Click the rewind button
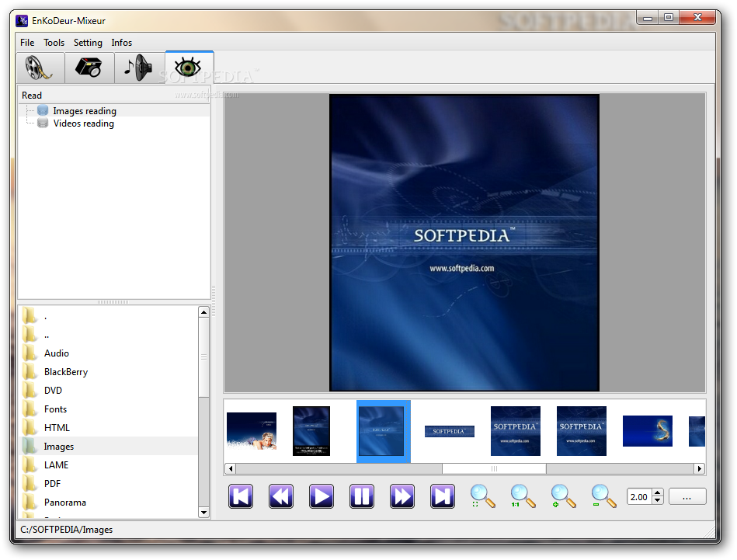Viewport: 737px width, 560px height. tap(281, 496)
